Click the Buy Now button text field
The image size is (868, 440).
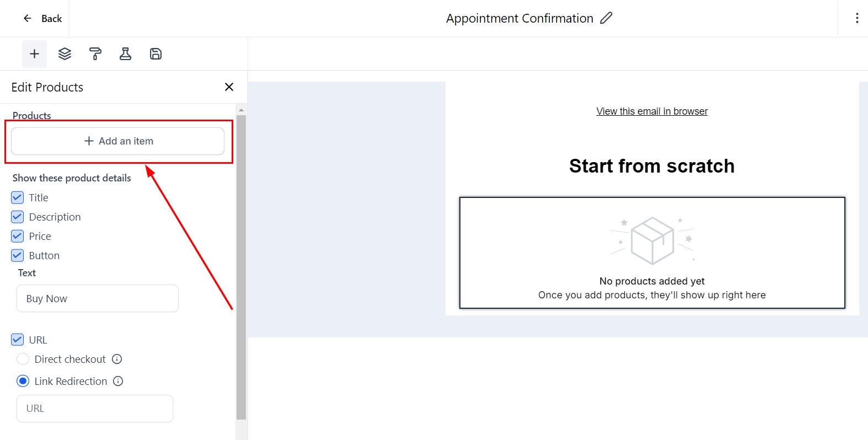(x=98, y=298)
